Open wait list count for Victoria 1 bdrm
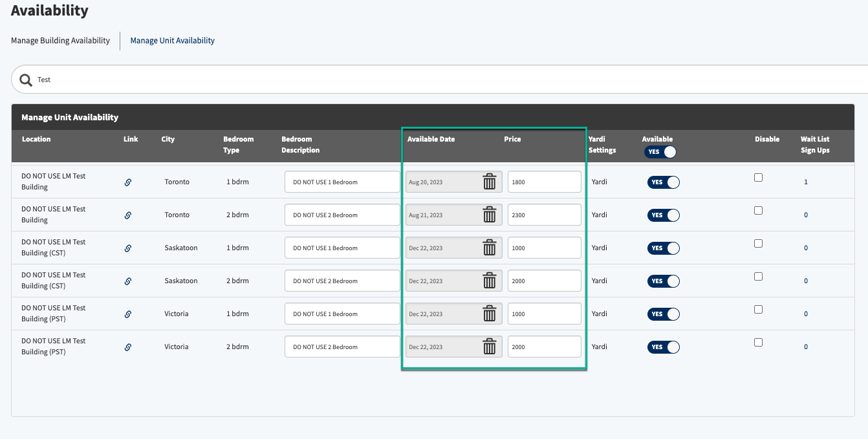 point(806,314)
